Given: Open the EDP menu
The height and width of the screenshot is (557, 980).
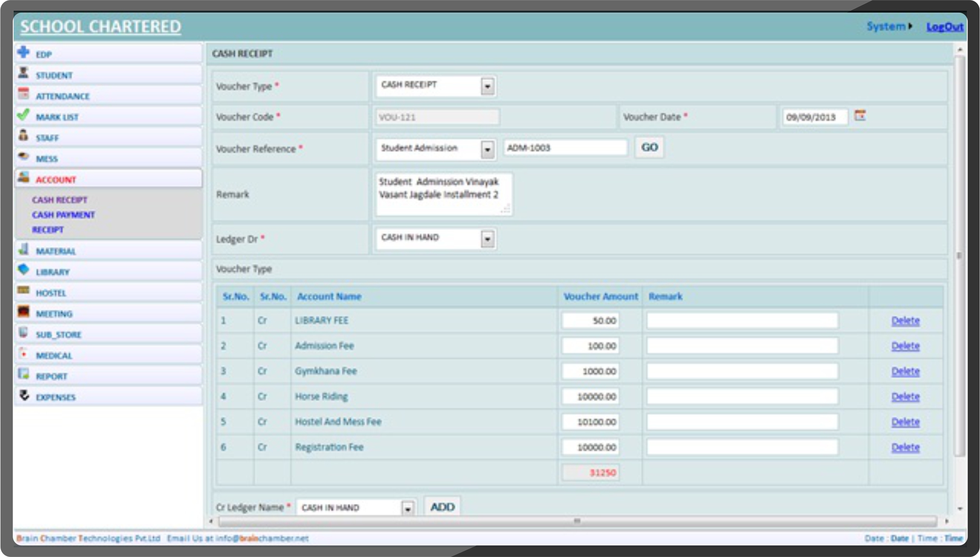Looking at the screenshot, I should point(108,54).
